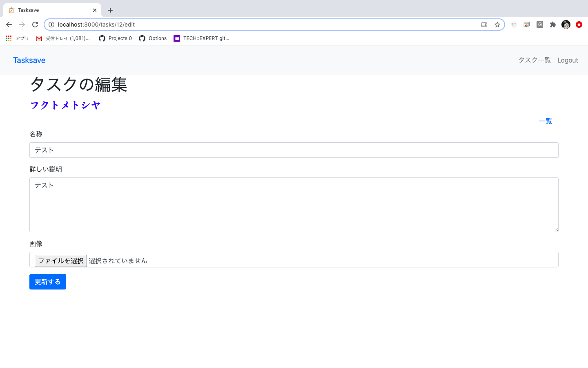Go back using the browser back arrow

(9, 25)
